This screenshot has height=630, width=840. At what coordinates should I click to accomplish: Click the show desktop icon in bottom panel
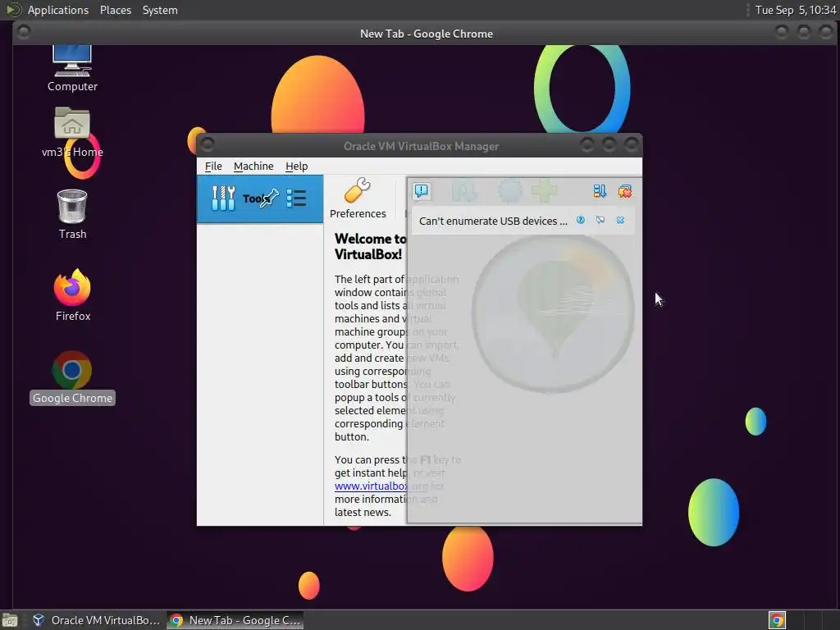click(10, 620)
